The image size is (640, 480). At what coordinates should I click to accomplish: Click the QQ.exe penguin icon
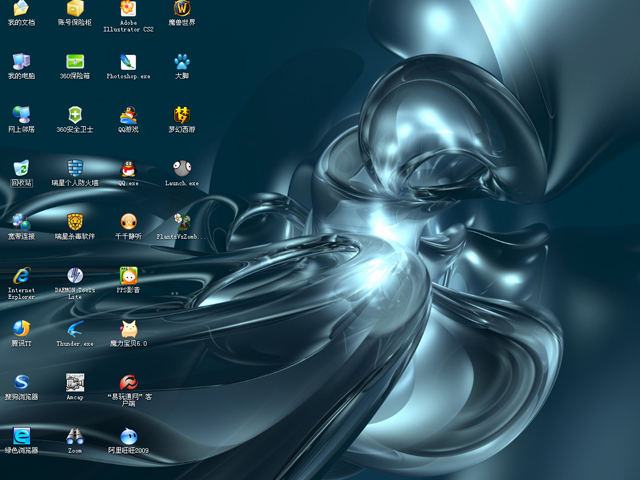pyautogui.click(x=128, y=168)
